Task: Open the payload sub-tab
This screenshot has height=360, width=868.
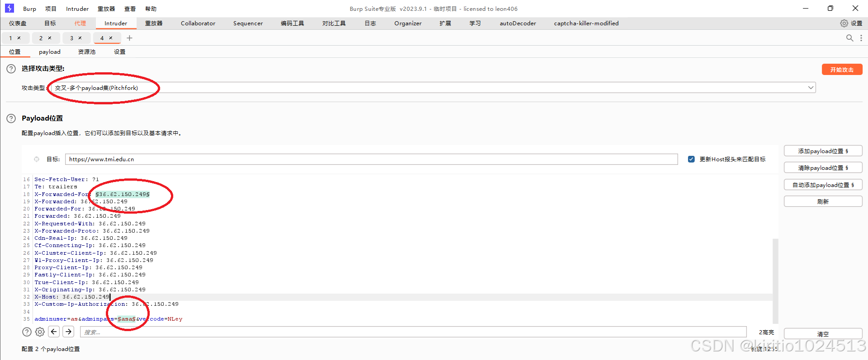Action: (50, 52)
